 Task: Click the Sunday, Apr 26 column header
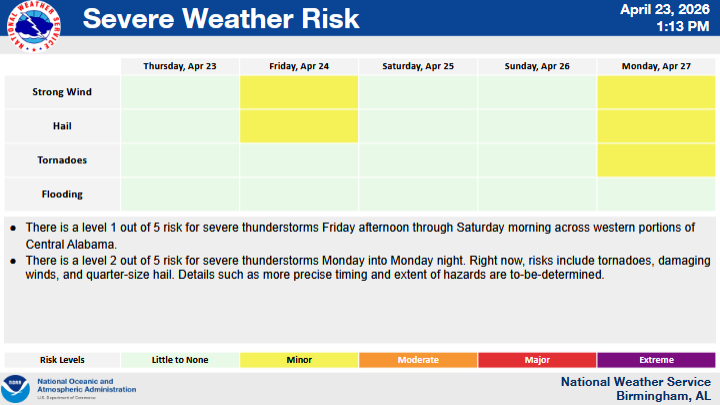537,65
